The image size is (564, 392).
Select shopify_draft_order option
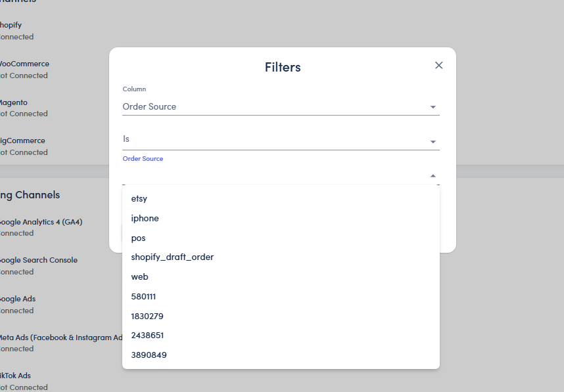(x=172, y=257)
